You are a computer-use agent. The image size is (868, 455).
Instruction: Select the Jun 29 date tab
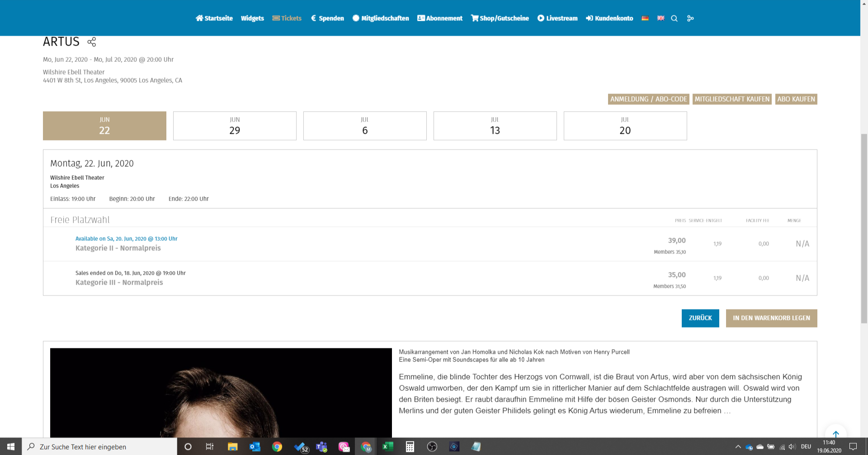pos(235,126)
